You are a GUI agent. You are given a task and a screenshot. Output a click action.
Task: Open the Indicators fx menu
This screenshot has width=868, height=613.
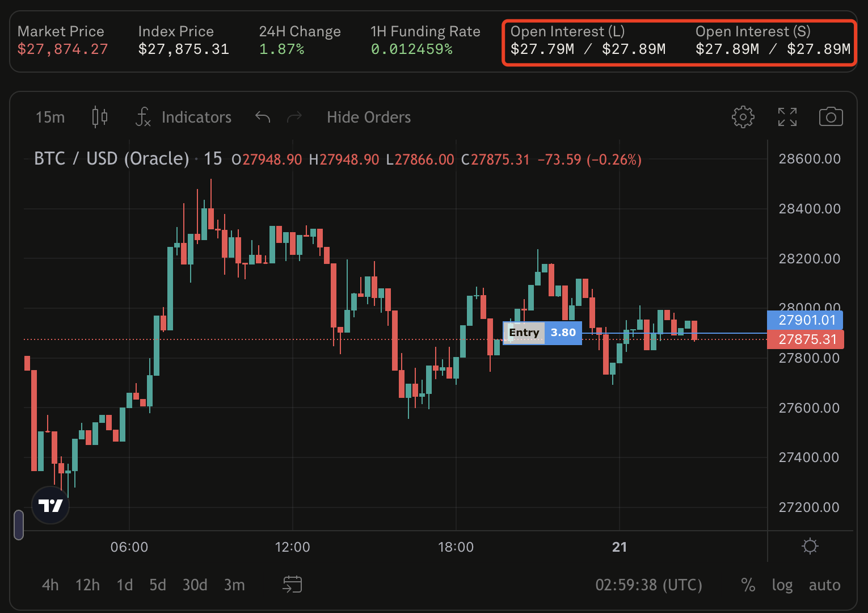(183, 117)
